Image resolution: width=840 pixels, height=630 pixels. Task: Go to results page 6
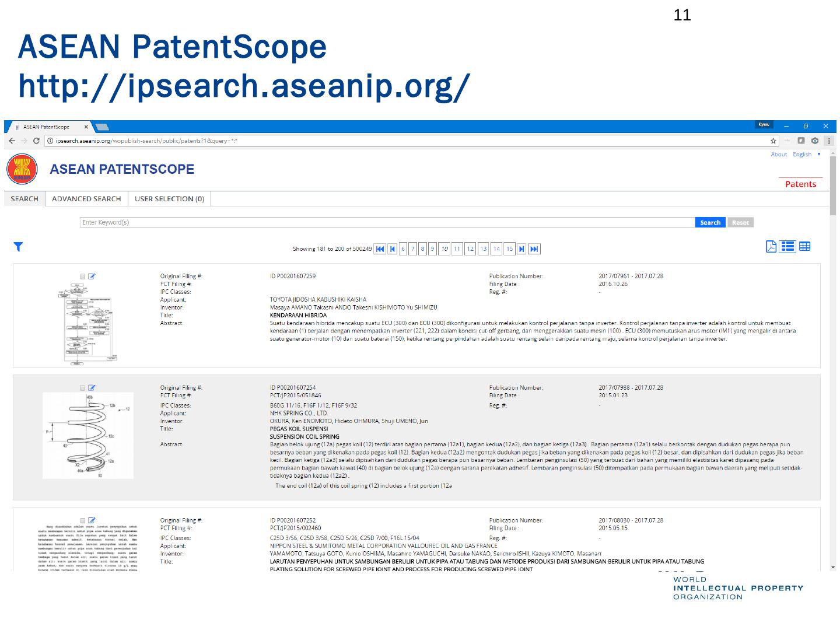(x=403, y=249)
